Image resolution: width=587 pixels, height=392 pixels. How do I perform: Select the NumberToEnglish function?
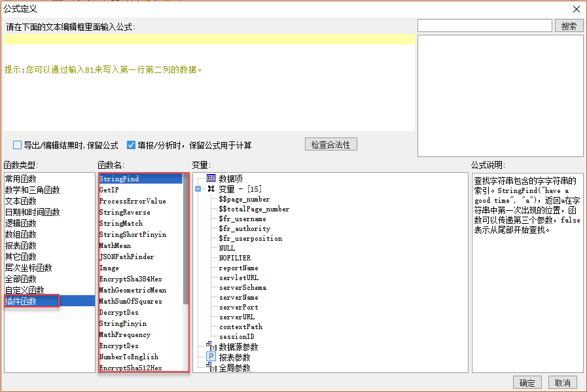coord(141,357)
